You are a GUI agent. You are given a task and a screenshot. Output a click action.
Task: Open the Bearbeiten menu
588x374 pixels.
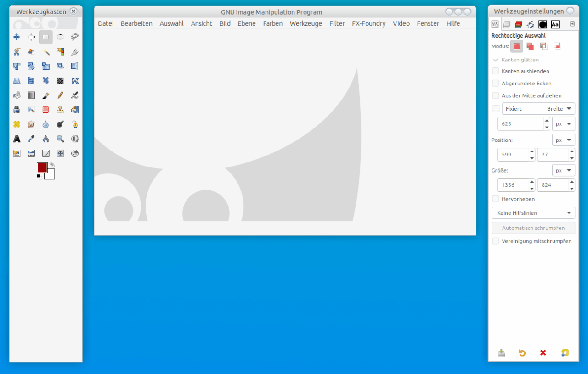(136, 23)
